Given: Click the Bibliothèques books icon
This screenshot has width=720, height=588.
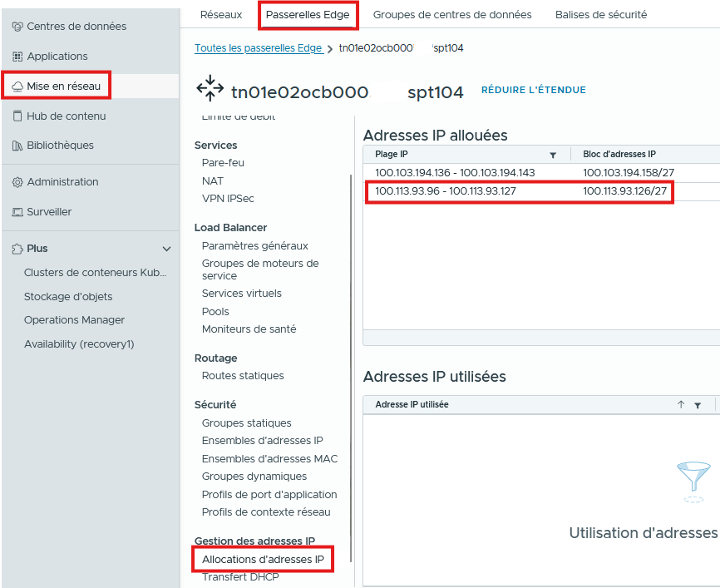Looking at the screenshot, I should pyautogui.click(x=17, y=146).
